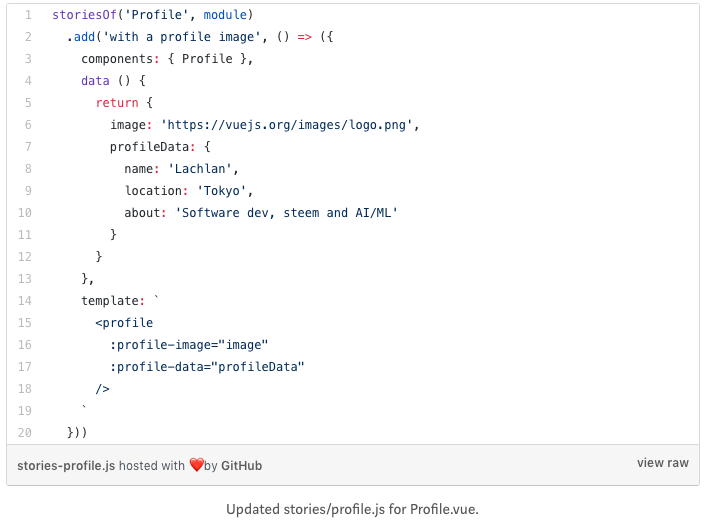Screen dimensions: 713x527
Task: Click line number 14 in the gutter
Action: click(25, 300)
